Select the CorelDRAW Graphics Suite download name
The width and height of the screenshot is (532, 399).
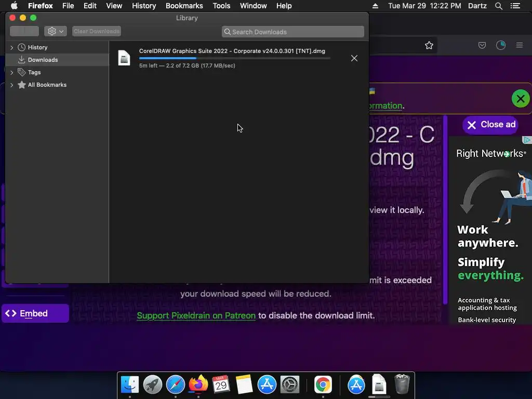pos(232,51)
